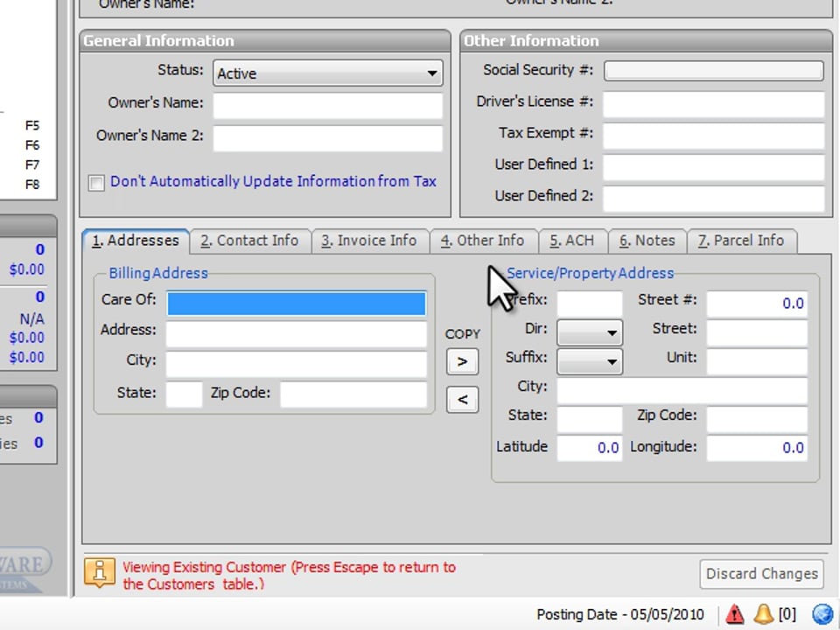840x630 pixels.
Task: Click the Tax Exempt # field
Action: point(714,136)
